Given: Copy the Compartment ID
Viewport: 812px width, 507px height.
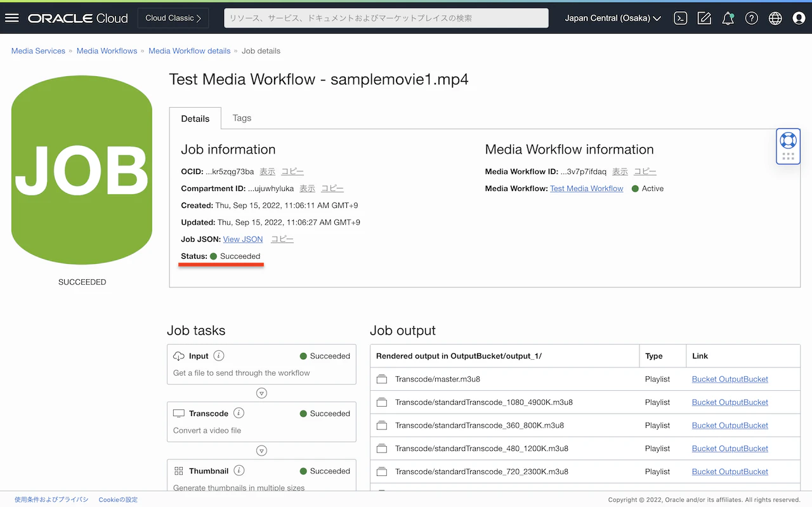Looking at the screenshot, I should pos(332,188).
